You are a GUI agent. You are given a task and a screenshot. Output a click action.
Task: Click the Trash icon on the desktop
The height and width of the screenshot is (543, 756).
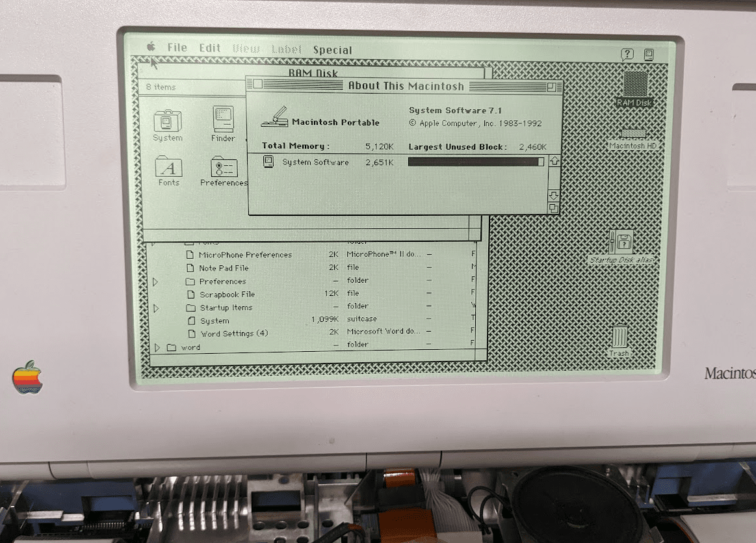[619, 336]
